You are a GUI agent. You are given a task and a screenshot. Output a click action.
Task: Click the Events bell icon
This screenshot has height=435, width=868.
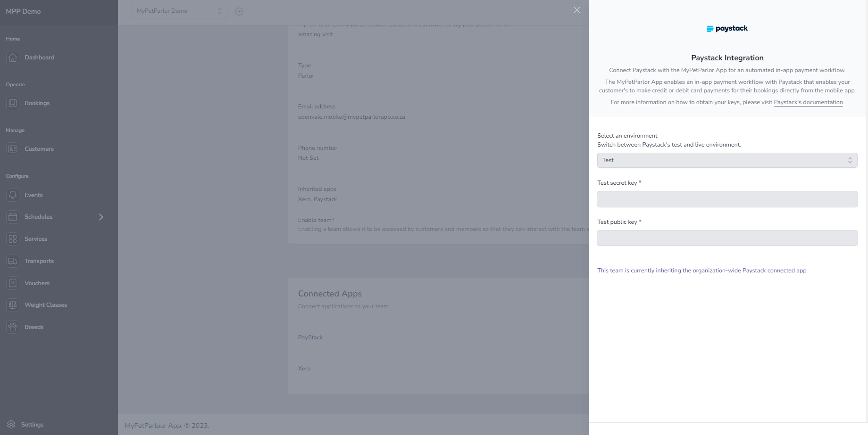coord(13,195)
